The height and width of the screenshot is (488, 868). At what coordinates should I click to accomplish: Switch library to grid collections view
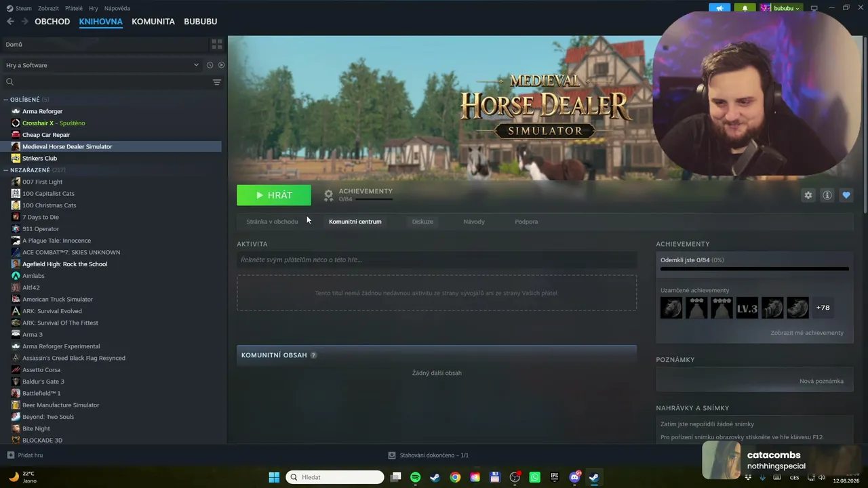[x=217, y=44]
